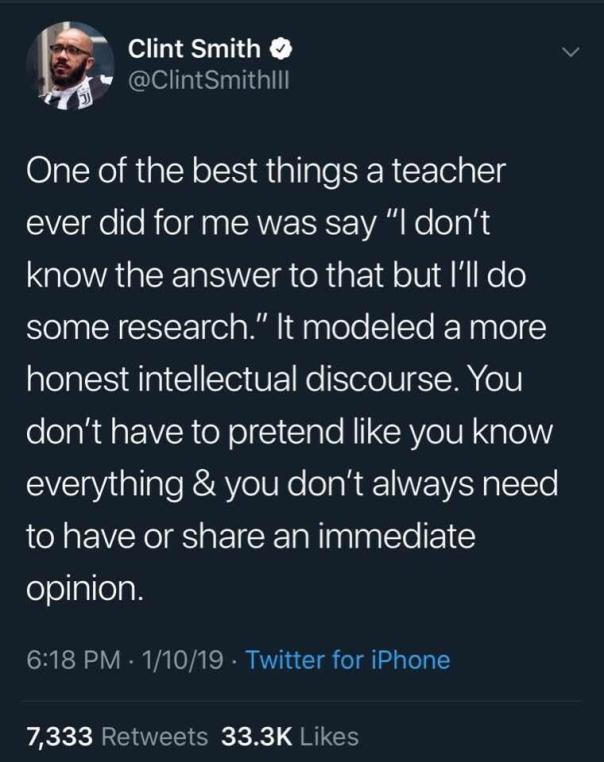Image resolution: width=604 pixels, height=762 pixels.
Task: Click the blue verified badge icon
Action: coord(283,46)
